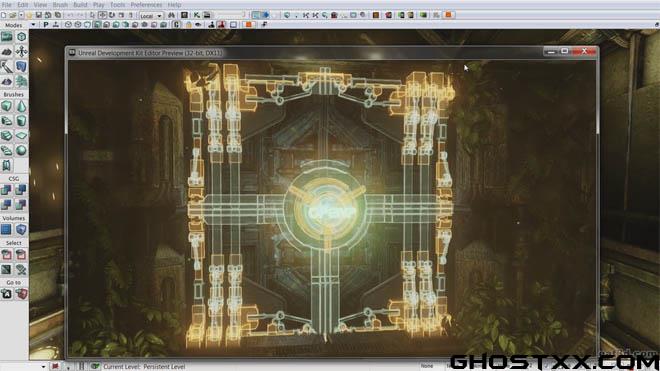The height and width of the screenshot is (371, 660).
Task: Pick the Sphere brush in Brushes panel
Action: click(21, 150)
